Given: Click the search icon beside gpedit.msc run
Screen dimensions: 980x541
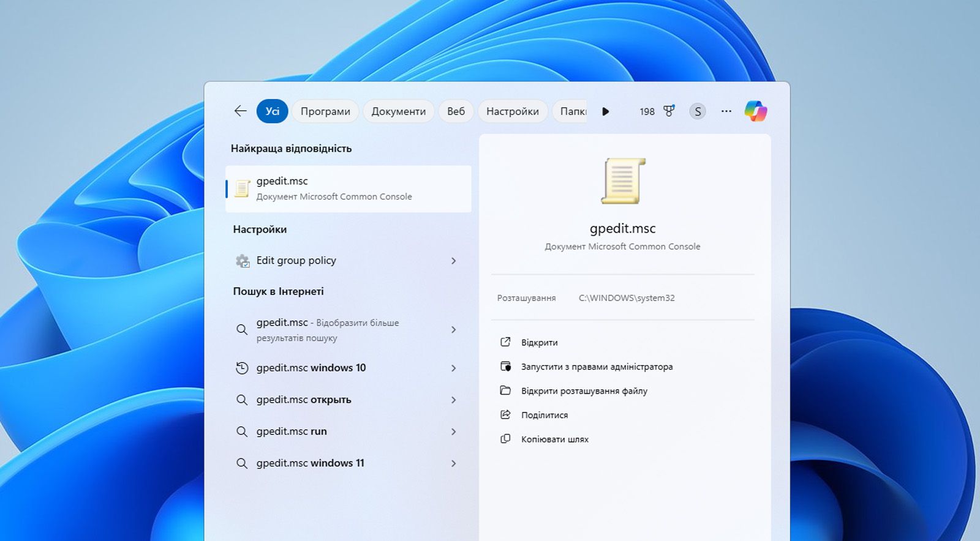Looking at the screenshot, I should click(242, 431).
